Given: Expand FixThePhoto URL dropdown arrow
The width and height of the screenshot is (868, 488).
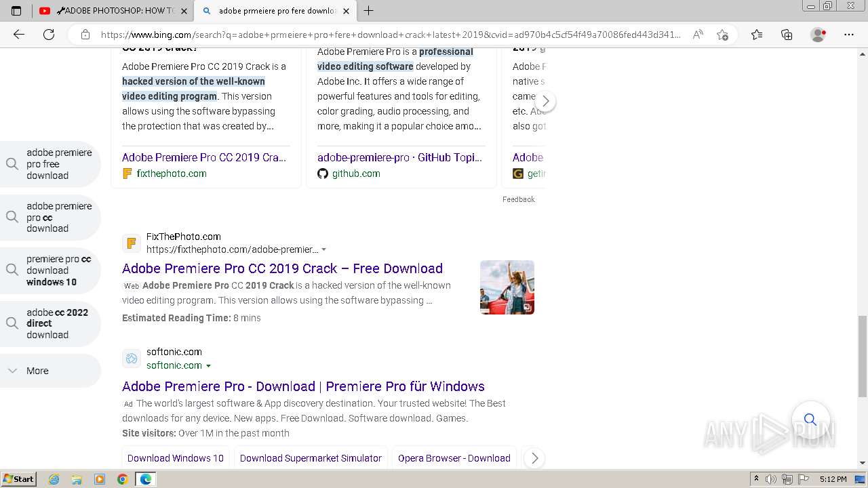Looking at the screenshot, I should 323,249.
